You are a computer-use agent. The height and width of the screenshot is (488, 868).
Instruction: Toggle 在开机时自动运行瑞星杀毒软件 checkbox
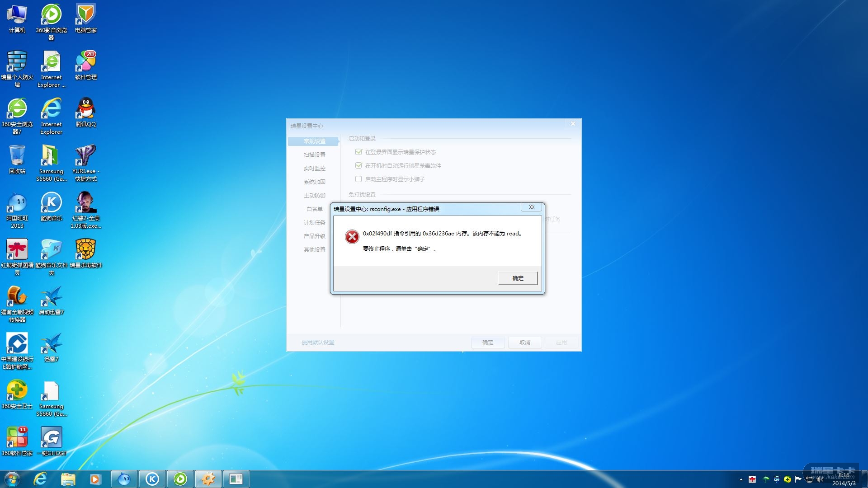359,165
